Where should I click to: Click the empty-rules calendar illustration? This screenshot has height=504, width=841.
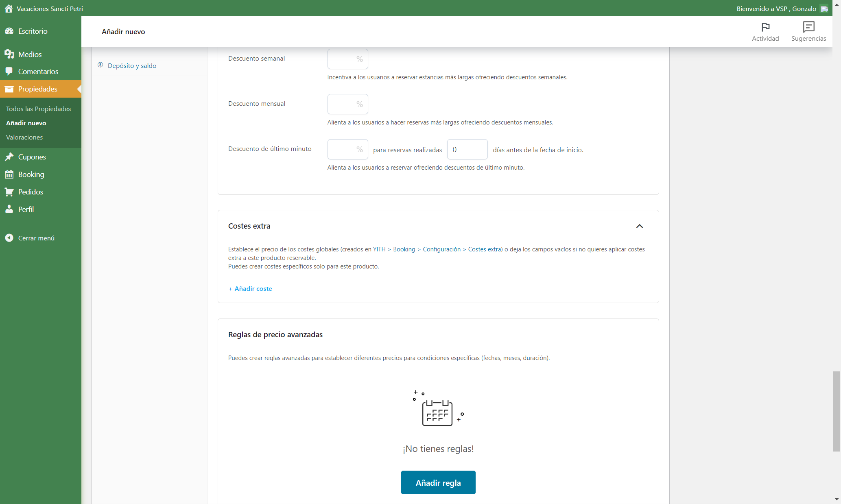pos(438,408)
